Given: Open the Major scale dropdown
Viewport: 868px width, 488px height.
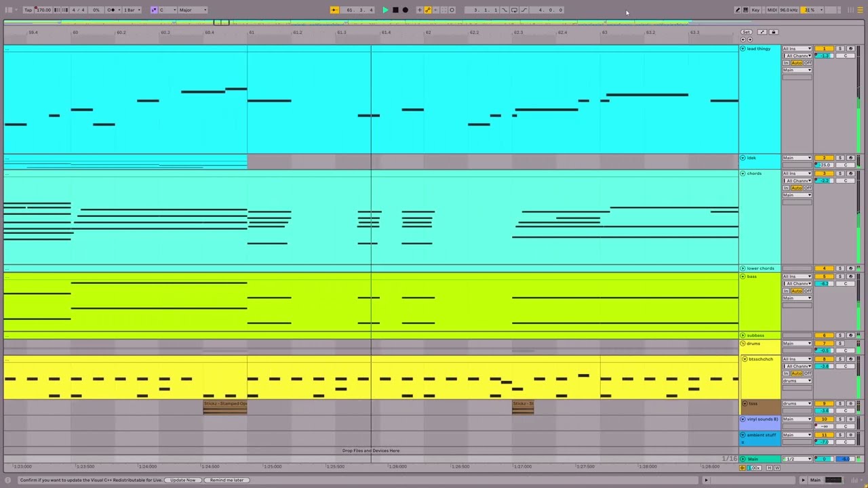Looking at the screenshot, I should point(192,9).
